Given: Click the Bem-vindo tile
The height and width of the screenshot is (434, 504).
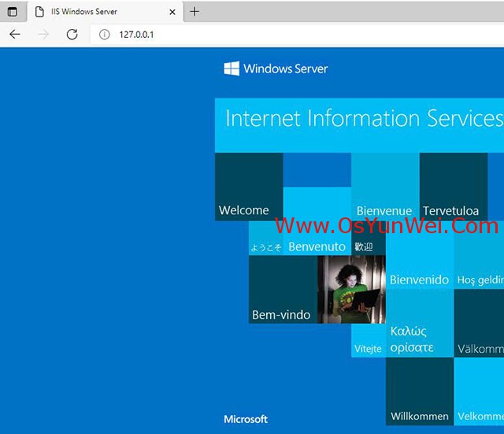Looking at the screenshot, I should pyautogui.click(x=283, y=289).
